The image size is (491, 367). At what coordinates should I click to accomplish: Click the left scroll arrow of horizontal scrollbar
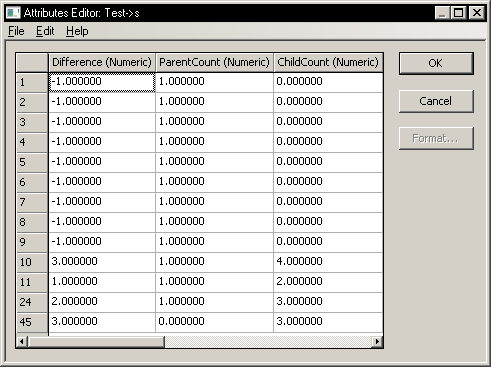[x=22, y=341]
